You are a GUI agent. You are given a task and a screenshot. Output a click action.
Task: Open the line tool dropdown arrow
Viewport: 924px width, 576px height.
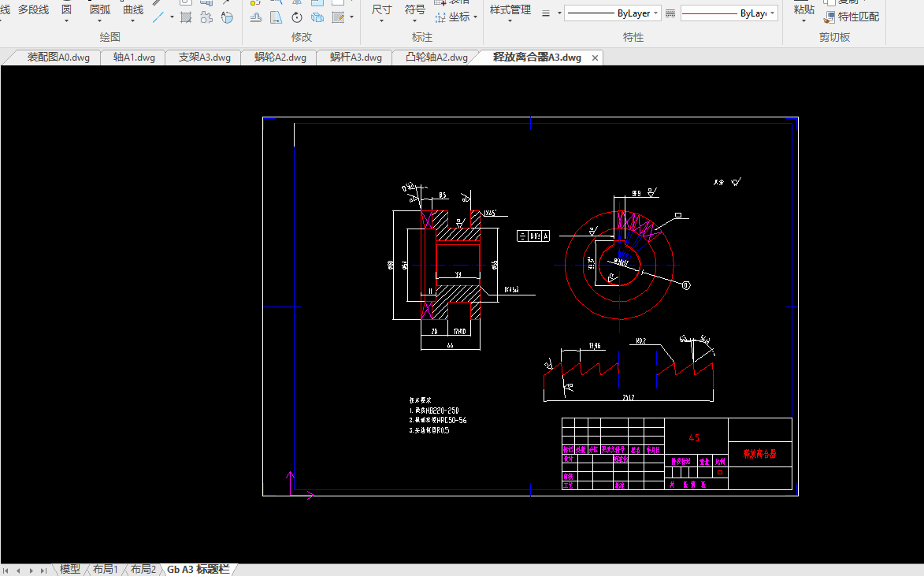(172, 17)
